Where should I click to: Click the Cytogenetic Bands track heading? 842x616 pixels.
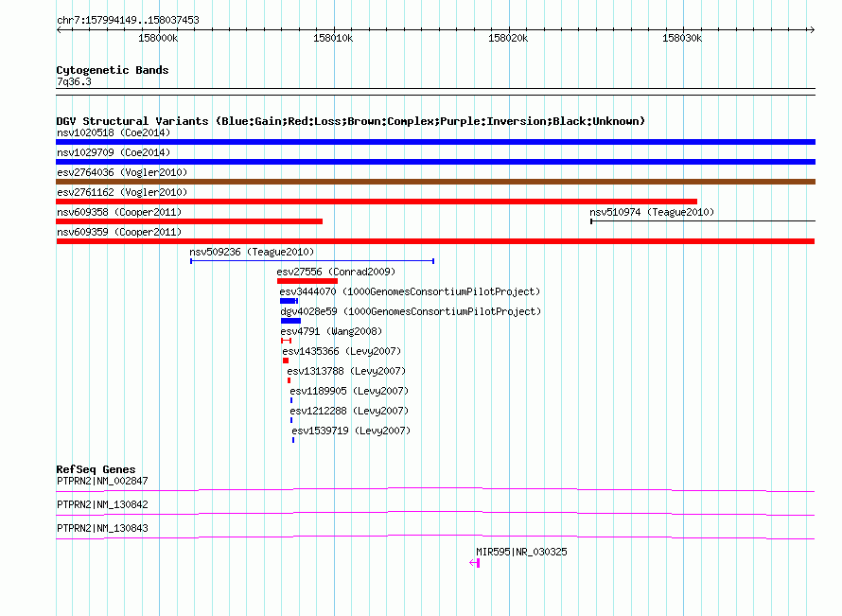113,70
